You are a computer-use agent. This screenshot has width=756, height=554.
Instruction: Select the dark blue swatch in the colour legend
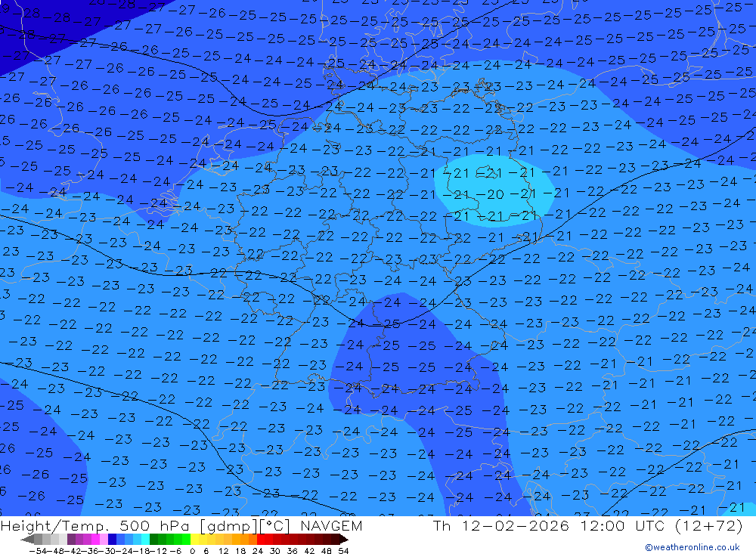(x=112, y=539)
